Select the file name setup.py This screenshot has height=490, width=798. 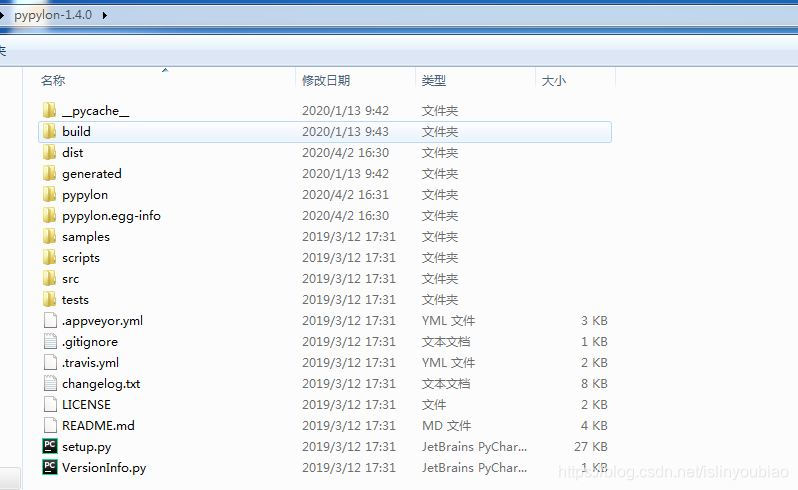click(x=87, y=447)
